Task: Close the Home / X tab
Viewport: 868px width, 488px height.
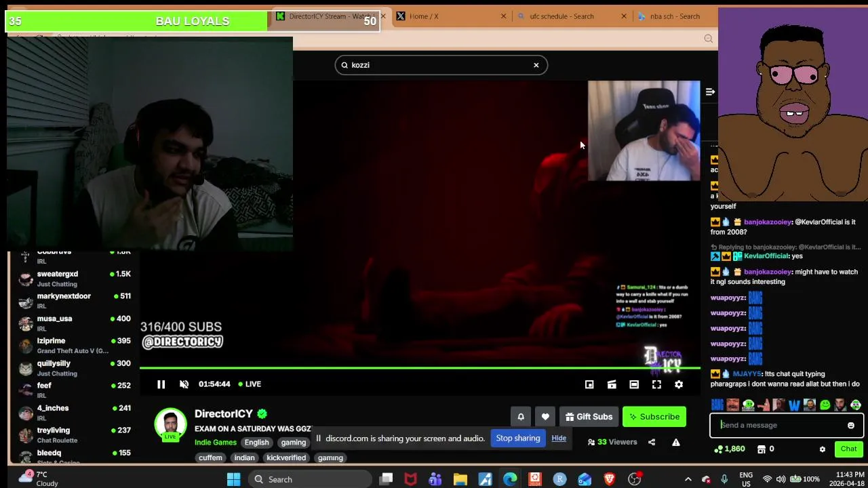Action: pyautogui.click(x=503, y=16)
